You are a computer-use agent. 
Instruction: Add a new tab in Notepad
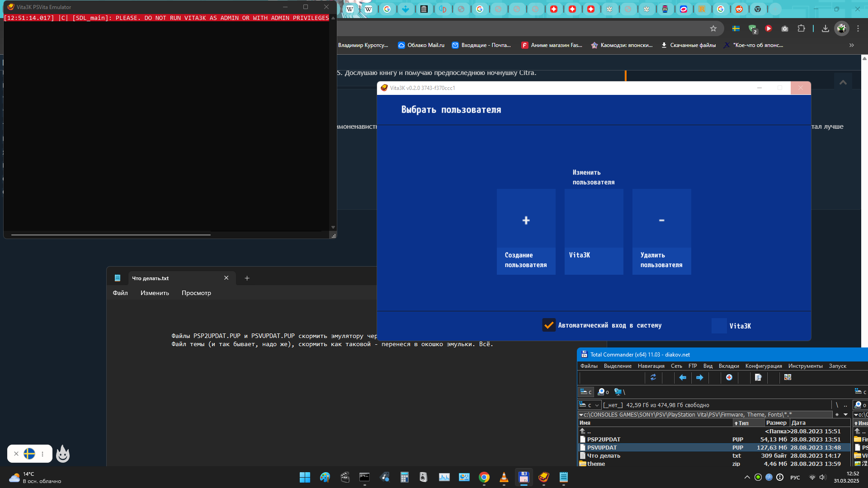tap(247, 278)
